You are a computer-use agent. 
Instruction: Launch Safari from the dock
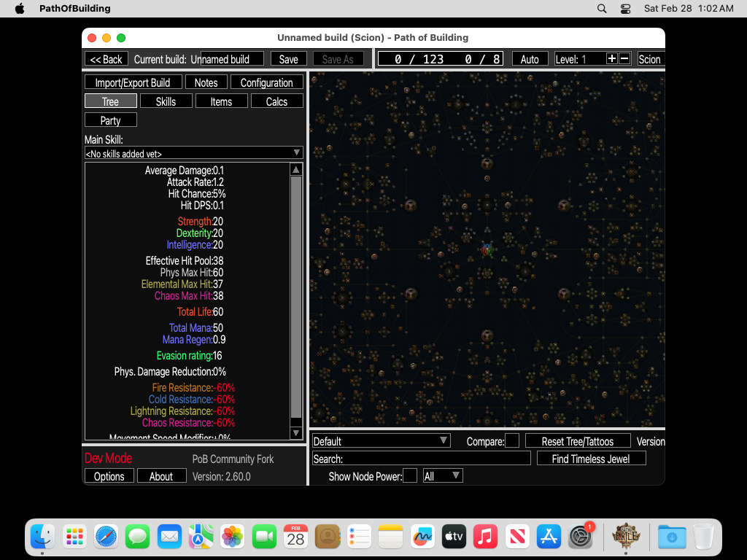click(x=106, y=537)
